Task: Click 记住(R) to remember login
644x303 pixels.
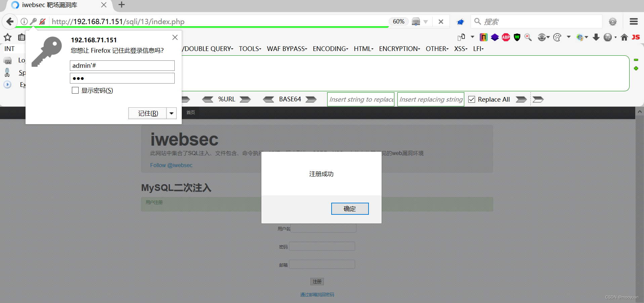Action: 148,113
